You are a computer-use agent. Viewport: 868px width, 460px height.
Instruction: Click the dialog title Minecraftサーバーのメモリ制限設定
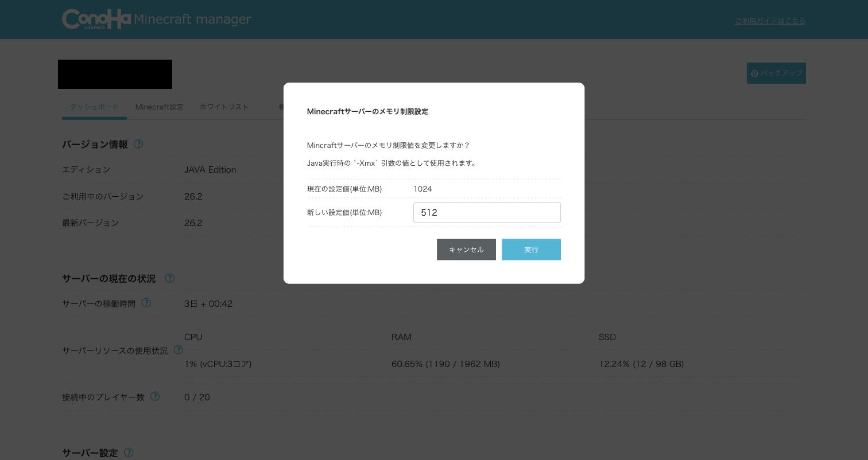pos(367,111)
